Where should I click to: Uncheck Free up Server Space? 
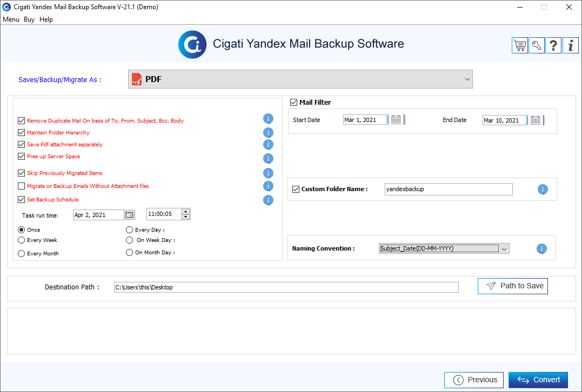[x=21, y=156]
